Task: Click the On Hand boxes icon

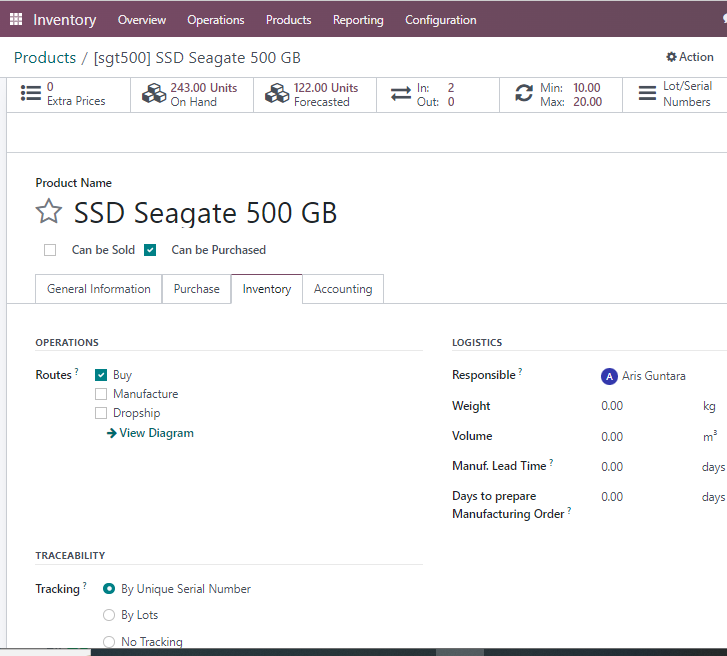Action: (x=153, y=94)
